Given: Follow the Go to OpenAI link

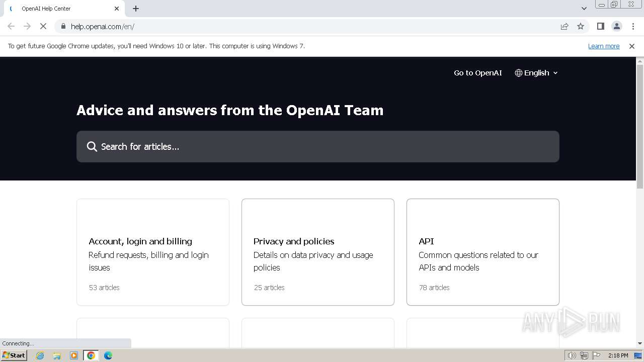Looking at the screenshot, I should click(478, 73).
